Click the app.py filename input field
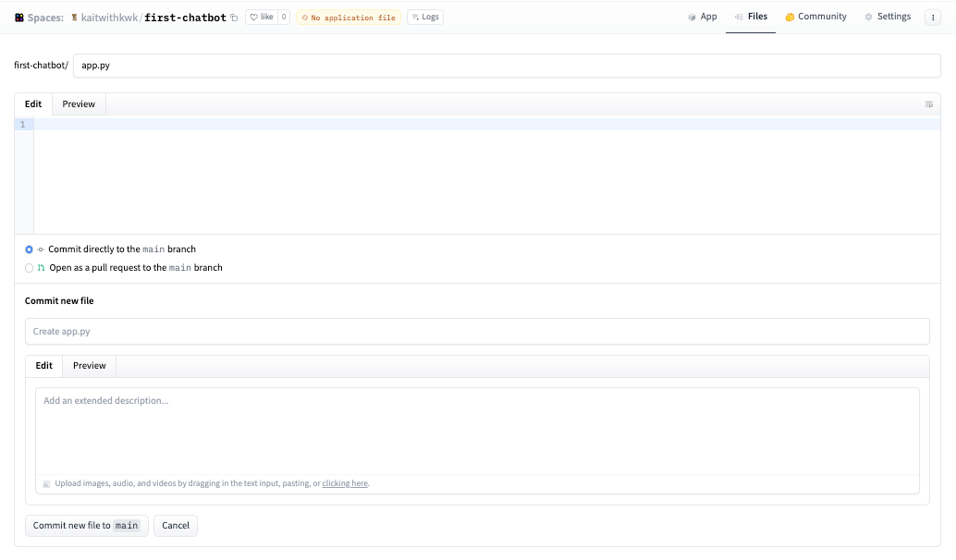The height and width of the screenshot is (560, 956). [507, 66]
